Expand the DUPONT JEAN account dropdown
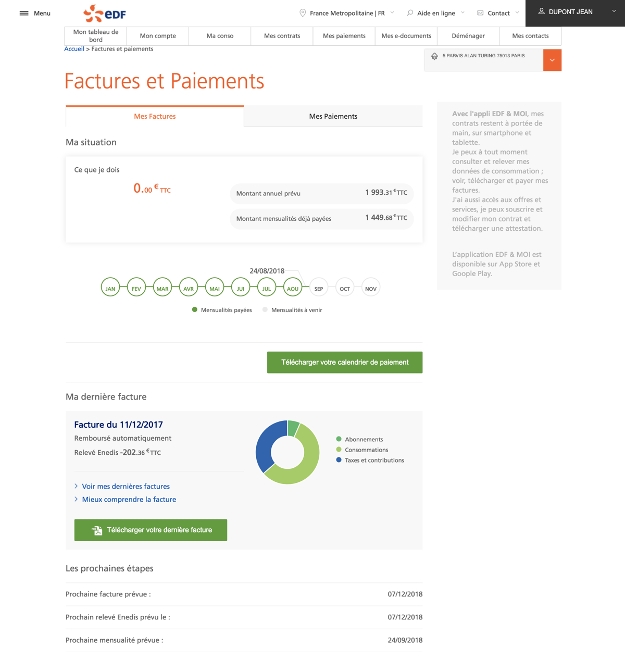 (614, 11)
